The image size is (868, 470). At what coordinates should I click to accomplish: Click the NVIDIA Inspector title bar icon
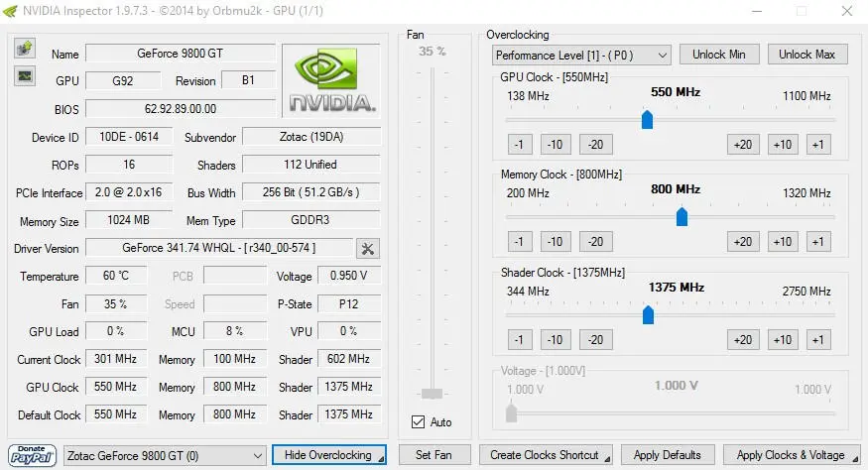pyautogui.click(x=10, y=11)
